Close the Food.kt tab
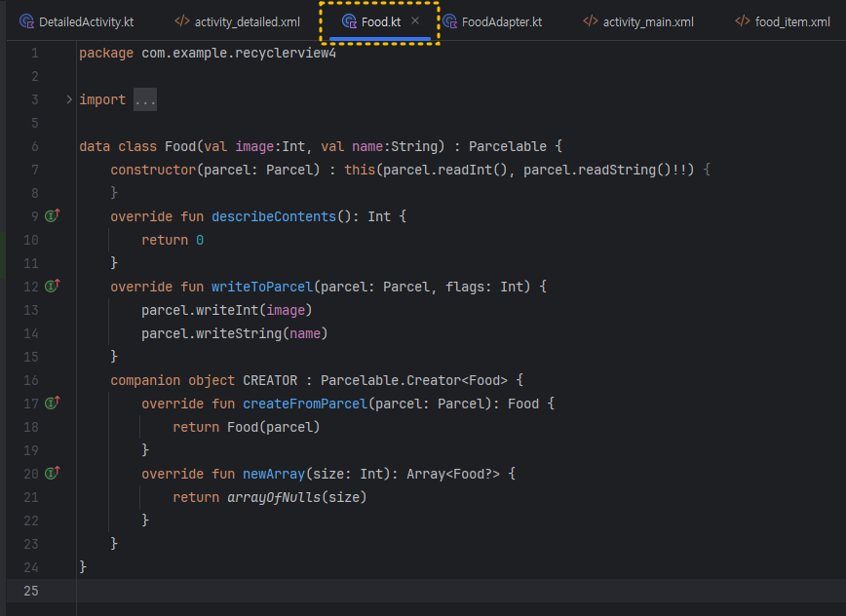 pos(415,21)
